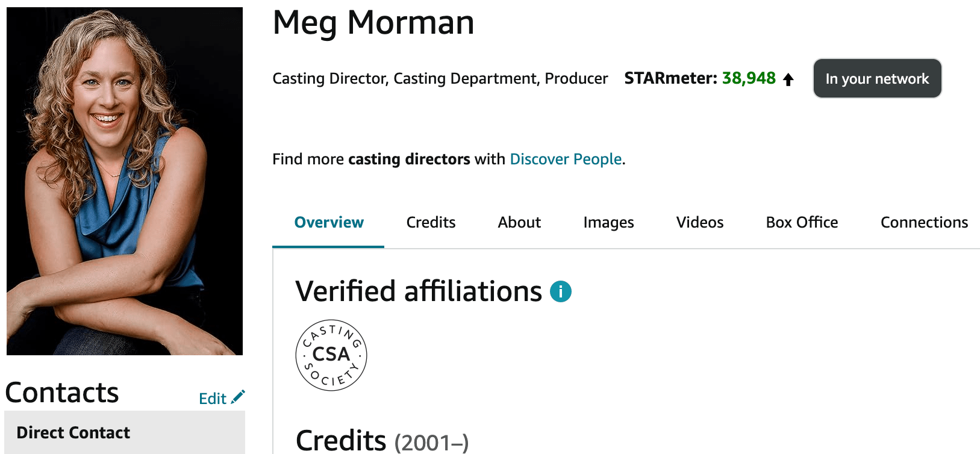Image resolution: width=980 pixels, height=454 pixels.
Task: Select the Overview tab
Action: [x=329, y=222]
